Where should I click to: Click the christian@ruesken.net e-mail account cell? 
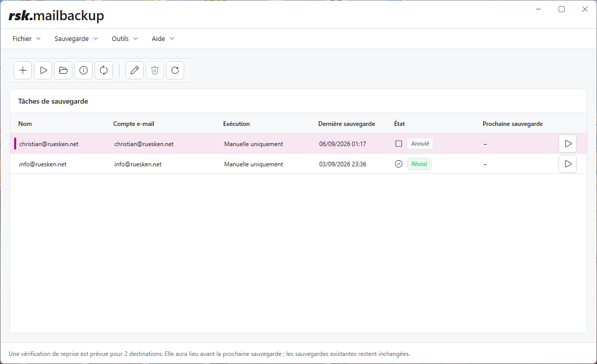144,144
